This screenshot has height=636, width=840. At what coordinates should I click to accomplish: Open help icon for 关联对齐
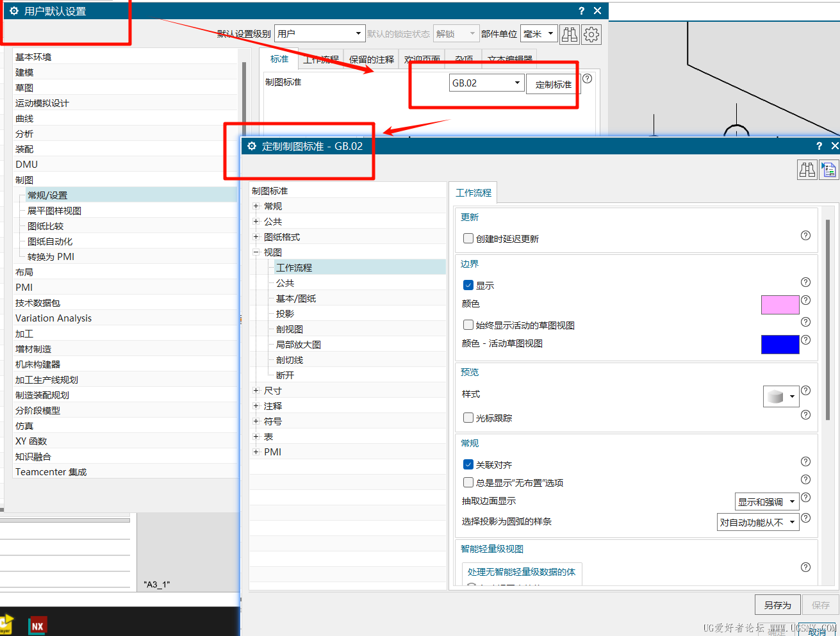pos(805,462)
